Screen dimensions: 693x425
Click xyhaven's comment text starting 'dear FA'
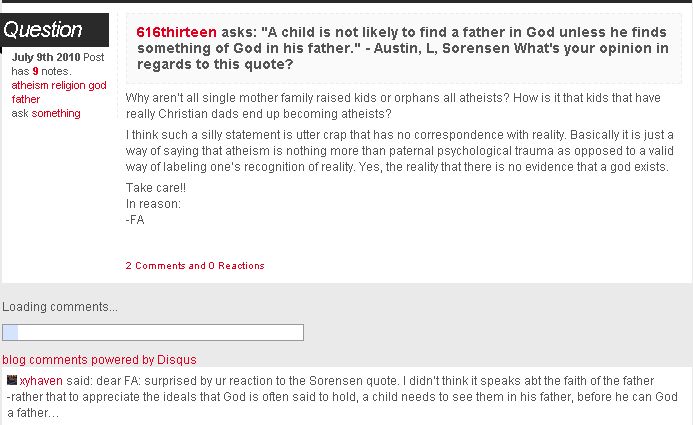(x=340, y=397)
